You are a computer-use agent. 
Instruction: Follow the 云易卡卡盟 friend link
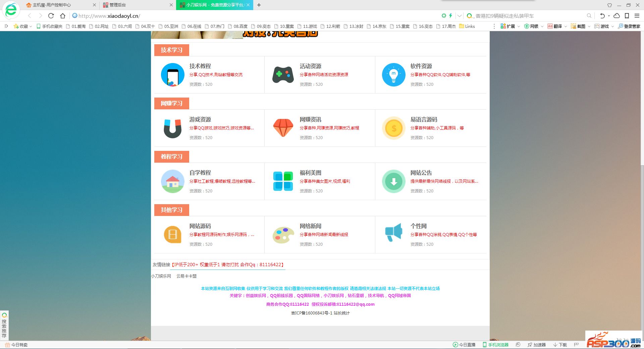[186, 276]
